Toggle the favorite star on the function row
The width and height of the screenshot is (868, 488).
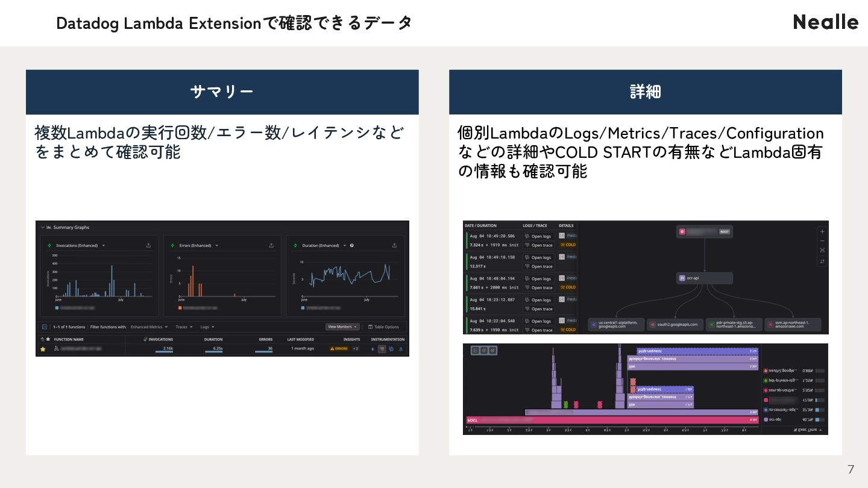pos(43,349)
